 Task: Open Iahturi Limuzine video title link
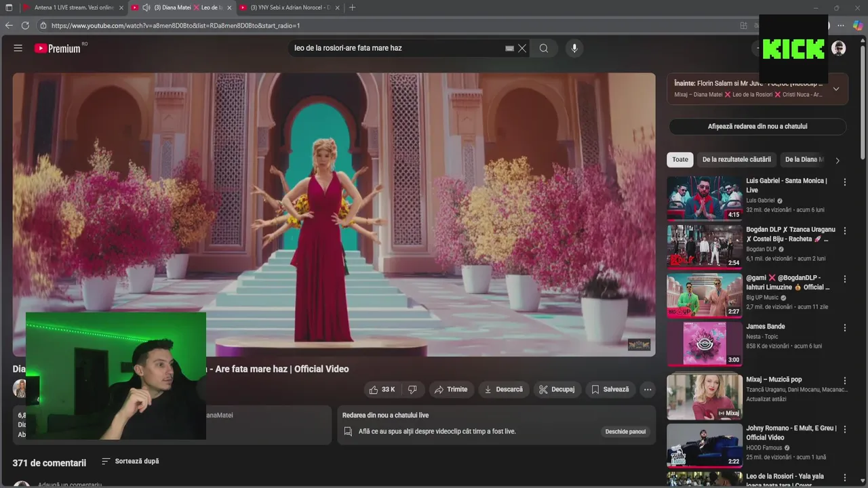[x=787, y=283]
